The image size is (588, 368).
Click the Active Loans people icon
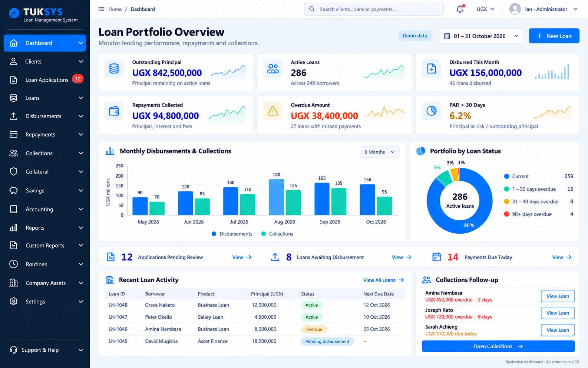273,69
